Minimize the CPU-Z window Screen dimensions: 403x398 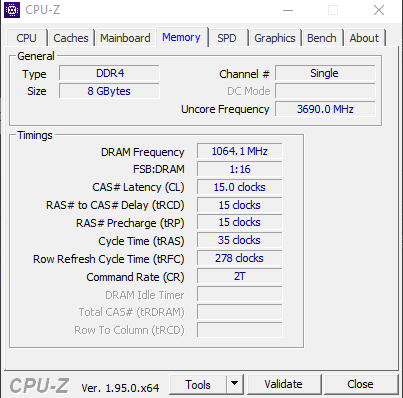coord(288,10)
